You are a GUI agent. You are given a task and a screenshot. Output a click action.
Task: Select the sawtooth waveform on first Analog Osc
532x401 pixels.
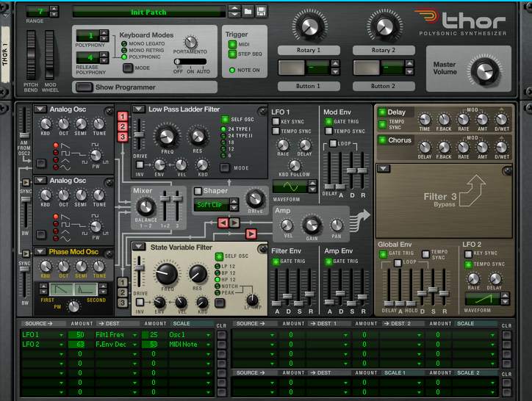coord(56,145)
